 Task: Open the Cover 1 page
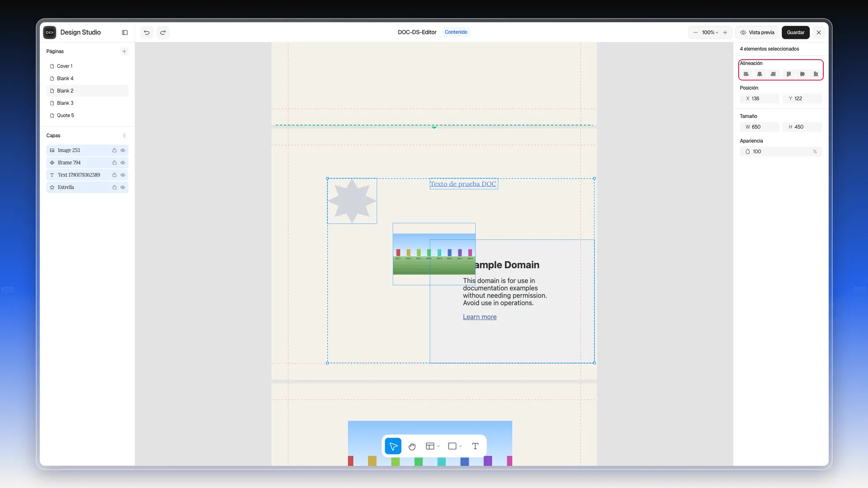[87, 66]
